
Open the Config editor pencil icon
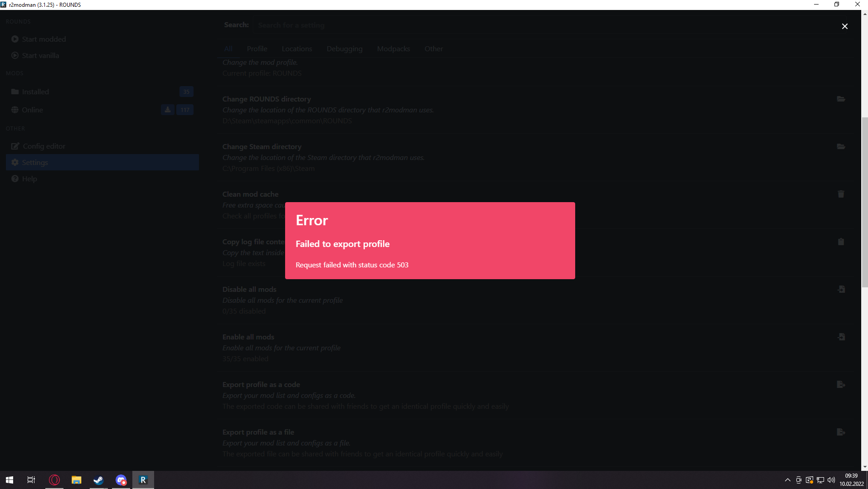15,146
